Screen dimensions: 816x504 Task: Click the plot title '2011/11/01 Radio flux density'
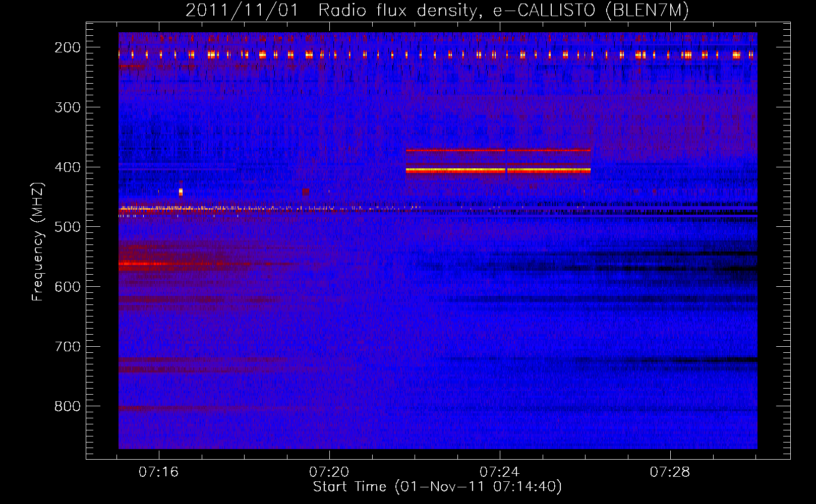[x=437, y=10]
